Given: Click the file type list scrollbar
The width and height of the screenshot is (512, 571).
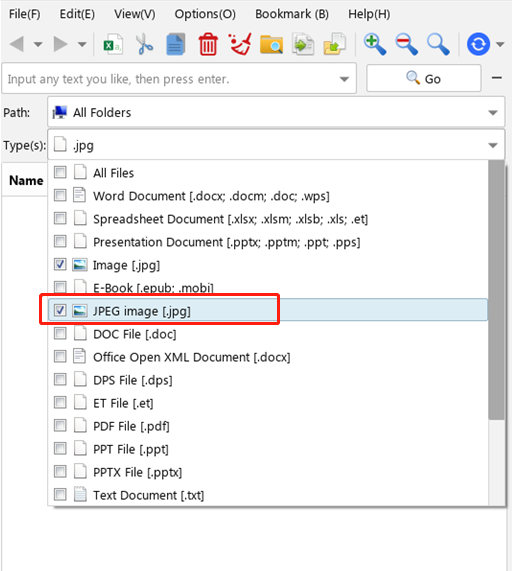Looking at the screenshot, I should pyautogui.click(x=496, y=290).
